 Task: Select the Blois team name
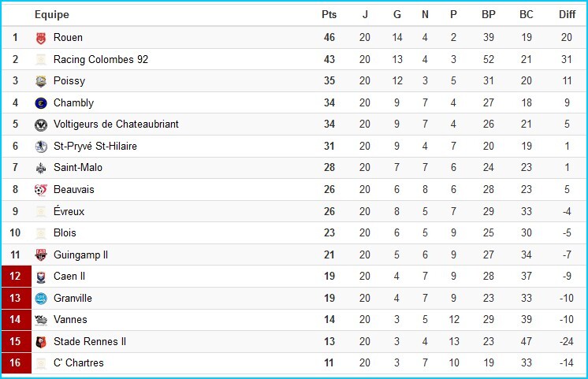coord(65,233)
